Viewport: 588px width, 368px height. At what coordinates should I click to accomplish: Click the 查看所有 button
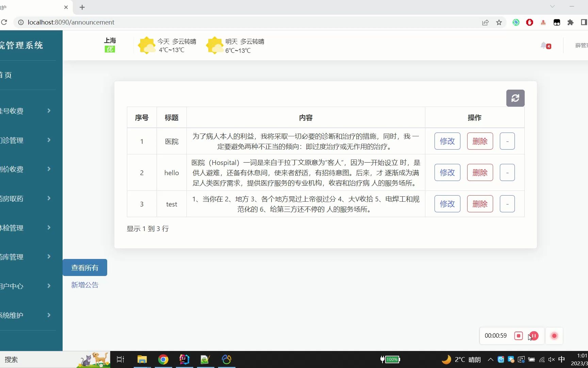pos(85,267)
